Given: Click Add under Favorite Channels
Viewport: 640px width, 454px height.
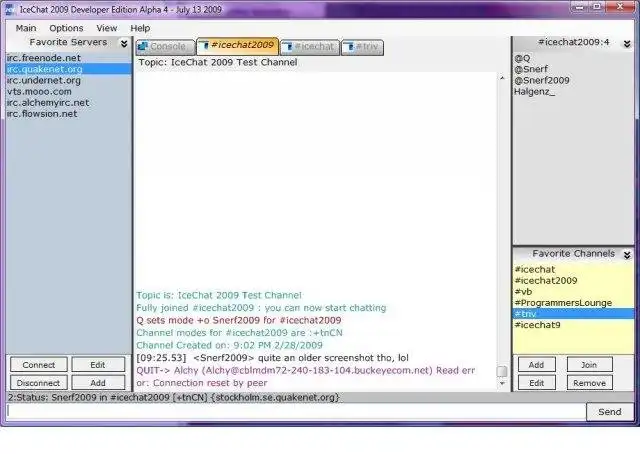Looking at the screenshot, I should (536, 365).
